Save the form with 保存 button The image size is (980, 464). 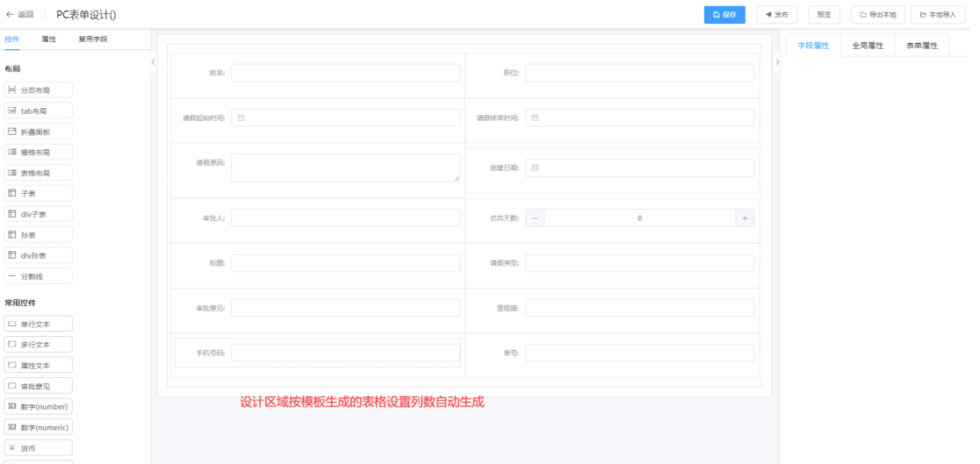click(725, 15)
